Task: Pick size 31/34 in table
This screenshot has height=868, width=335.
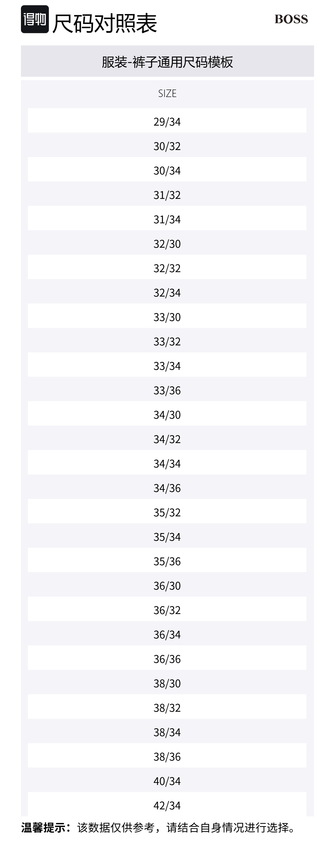Action: [167, 219]
